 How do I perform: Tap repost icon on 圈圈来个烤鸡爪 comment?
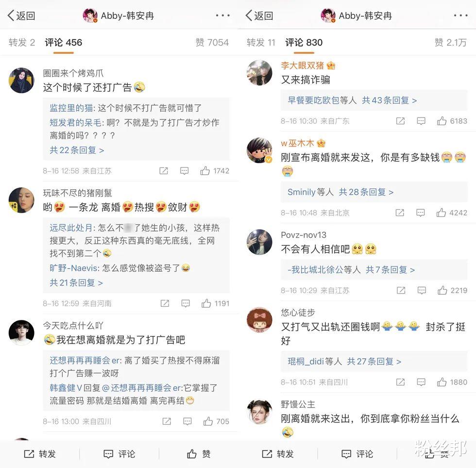tap(164, 171)
